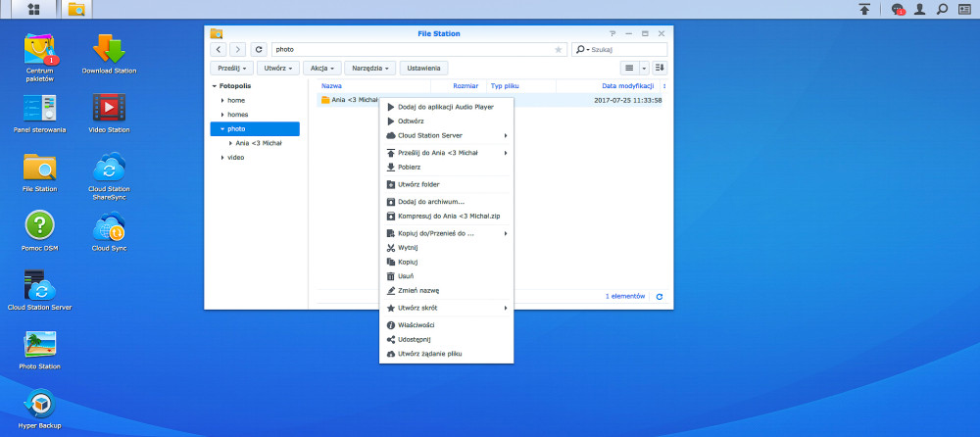Expand the homes folder in tree
The image size is (980, 437).
coord(222,115)
